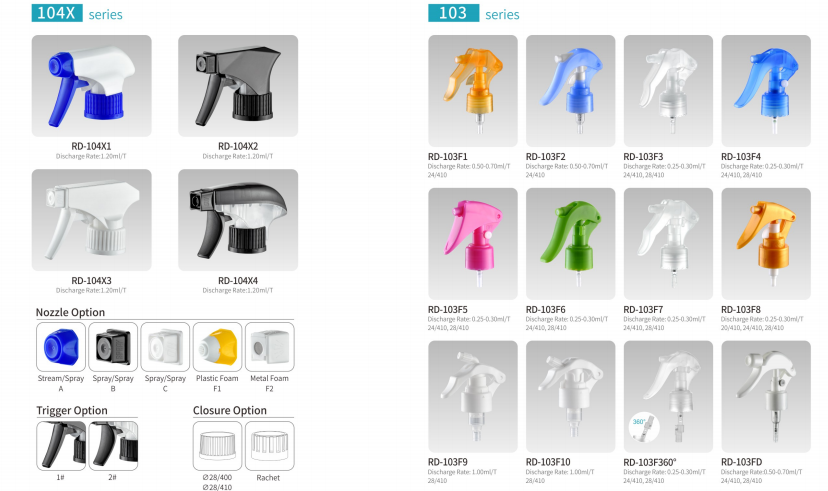View the black RD-104X2 trigger sprayer

(x=238, y=86)
